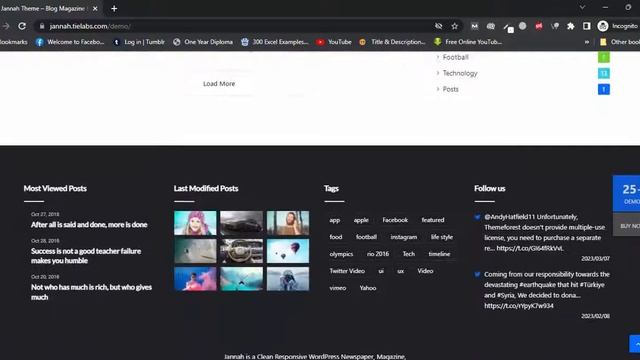Screen dimensions: 640x360
Task: Click Twitter icon beside earthquake tweet
Action: [x=478, y=275]
